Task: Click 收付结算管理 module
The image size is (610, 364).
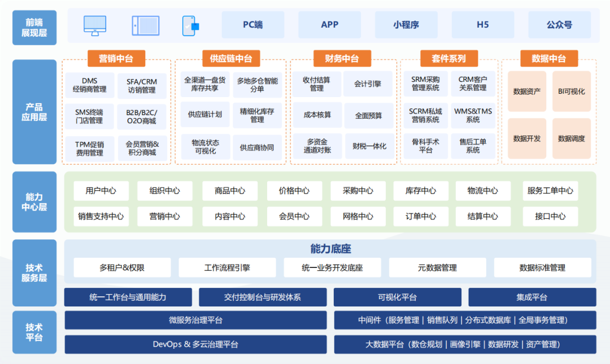Action: tap(317, 84)
